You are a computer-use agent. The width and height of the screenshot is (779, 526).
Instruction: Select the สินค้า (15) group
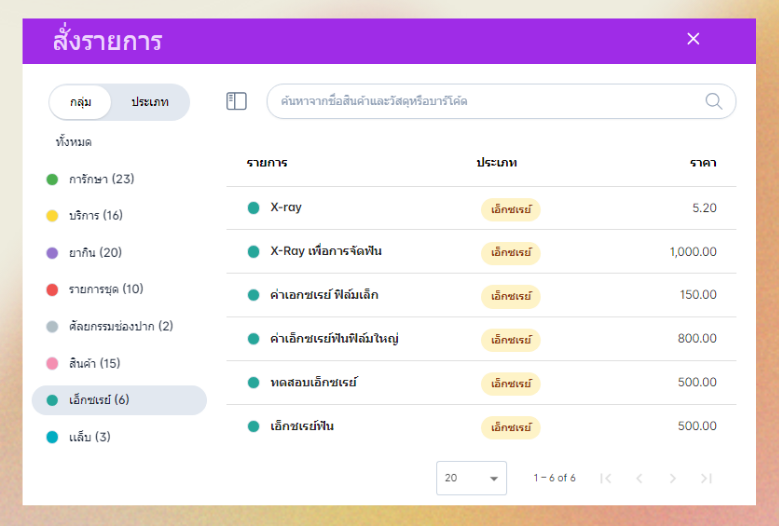[119, 364]
